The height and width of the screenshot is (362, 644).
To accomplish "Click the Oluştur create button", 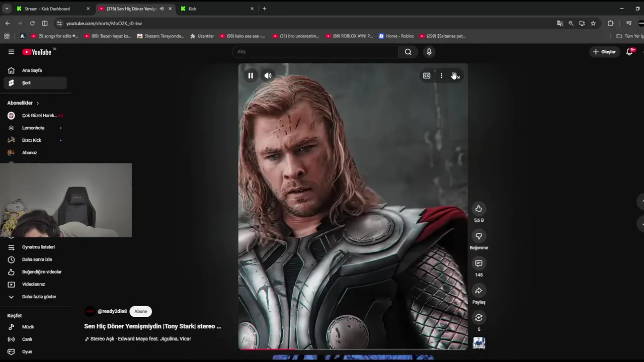I will [x=604, y=52].
